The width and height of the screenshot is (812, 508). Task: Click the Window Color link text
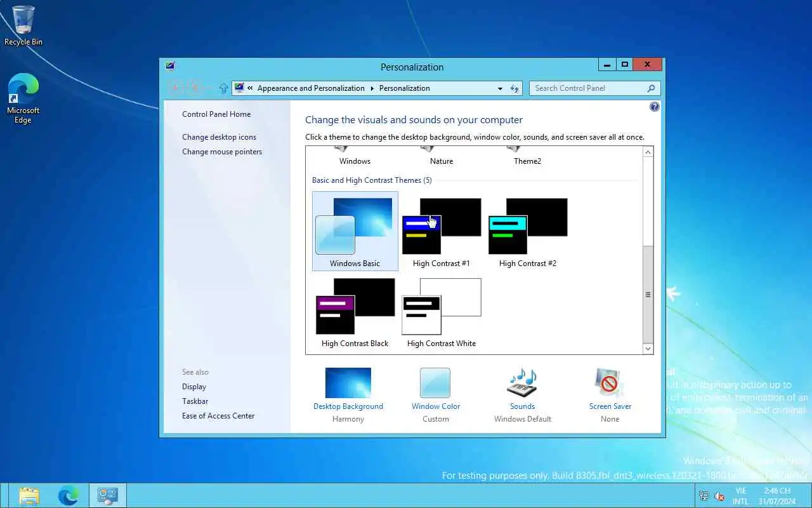436,406
